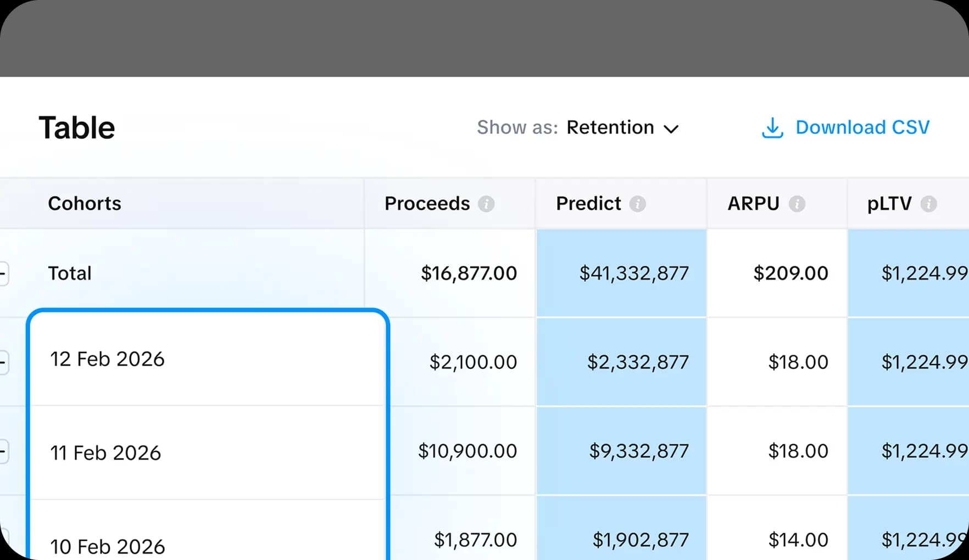The image size is (969, 560).
Task: Click the download icon beside Download CSV
Action: [772, 127]
